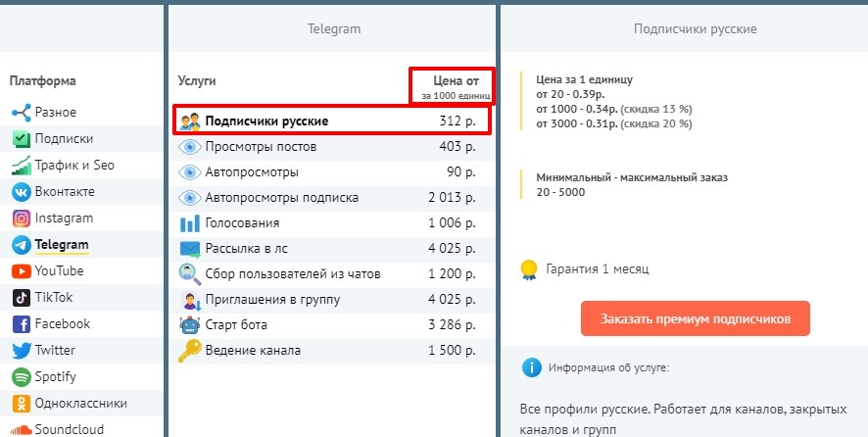The image size is (868, 437).
Task: Click the 90 р. price
Action: click(x=461, y=172)
